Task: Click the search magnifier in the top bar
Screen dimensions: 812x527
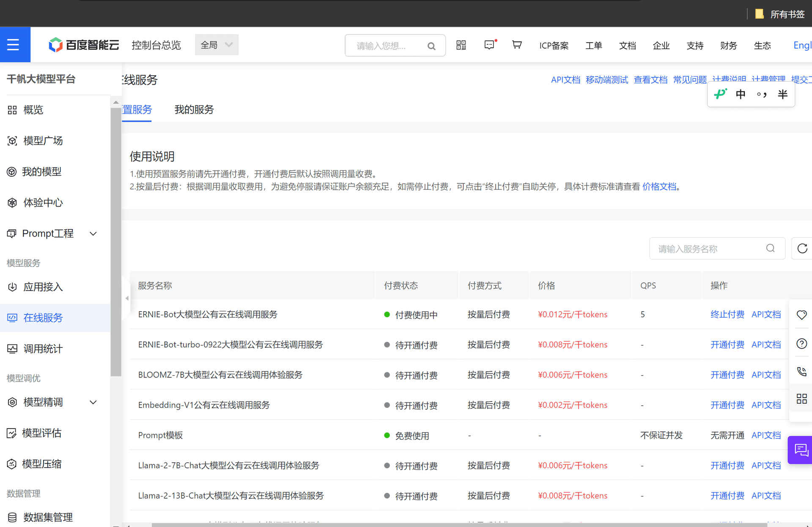Action: click(431, 46)
